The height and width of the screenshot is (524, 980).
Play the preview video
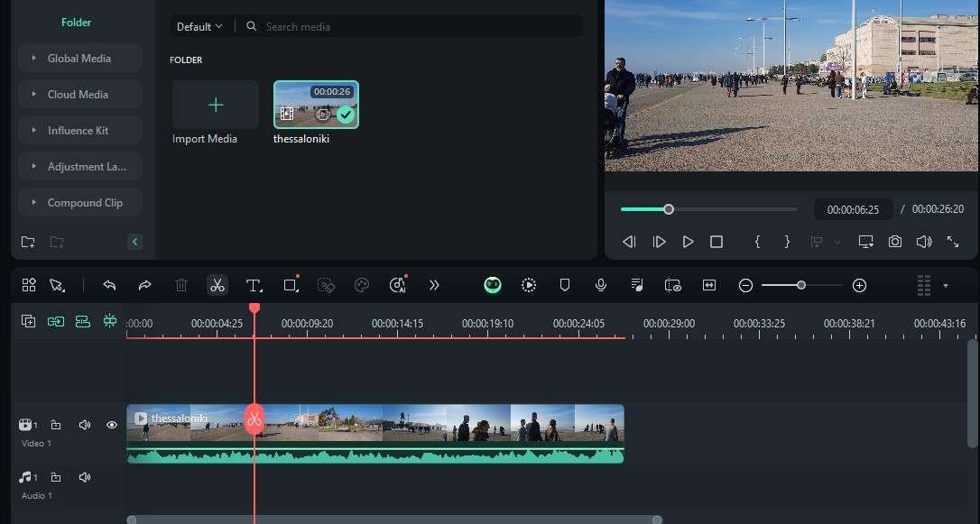pyautogui.click(x=688, y=242)
